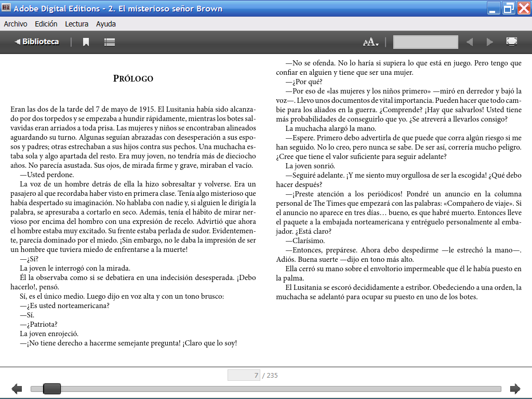Screen dimensions: 532x399
Task: Click the page number field showing 7
Action: tap(244, 375)
